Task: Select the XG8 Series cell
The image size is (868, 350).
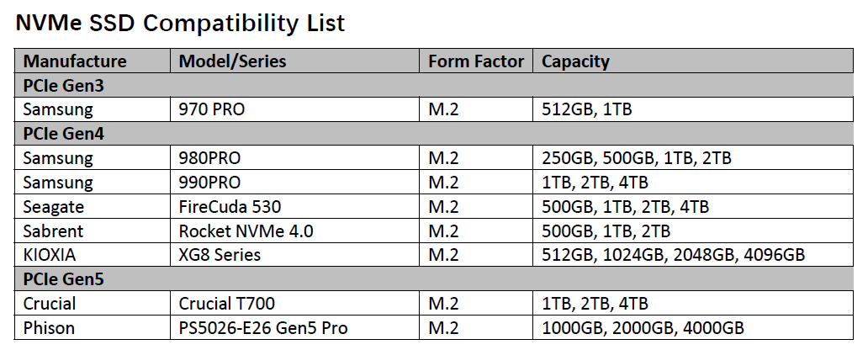Action: click(294, 255)
